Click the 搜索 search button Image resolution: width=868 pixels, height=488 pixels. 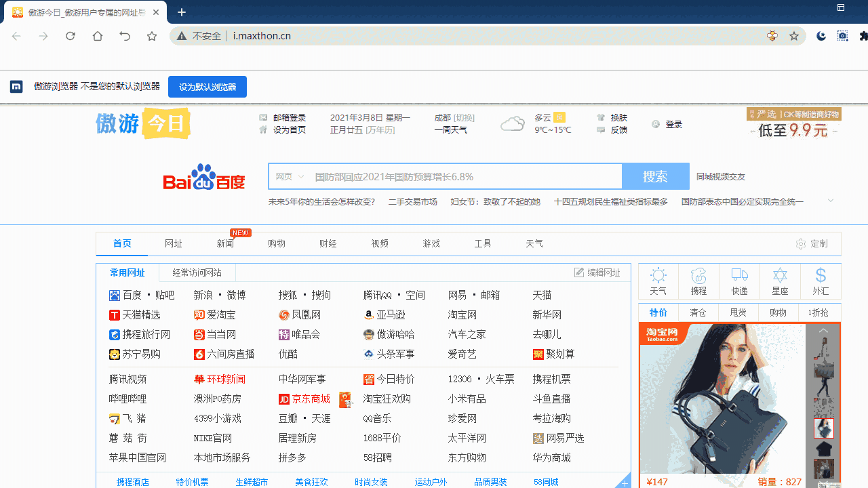coord(654,176)
